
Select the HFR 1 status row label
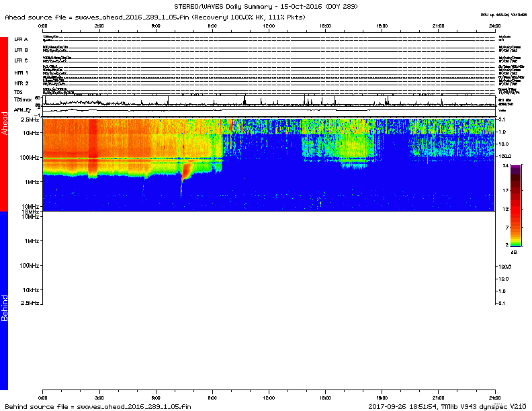click(21, 73)
